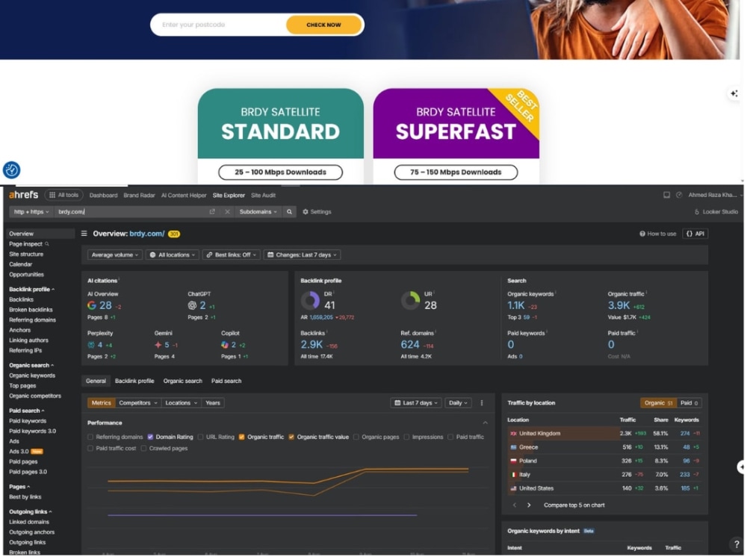Click the search magnifier button in URL bar
The width and height of the screenshot is (747, 560).
pos(289,212)
